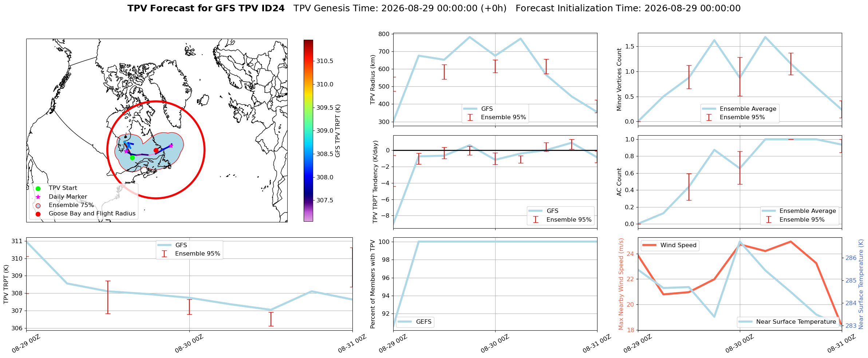
Task: Click the 'Max Nearby Wind Speed (m/s)' axis label
Action: [x=621, y=284]
